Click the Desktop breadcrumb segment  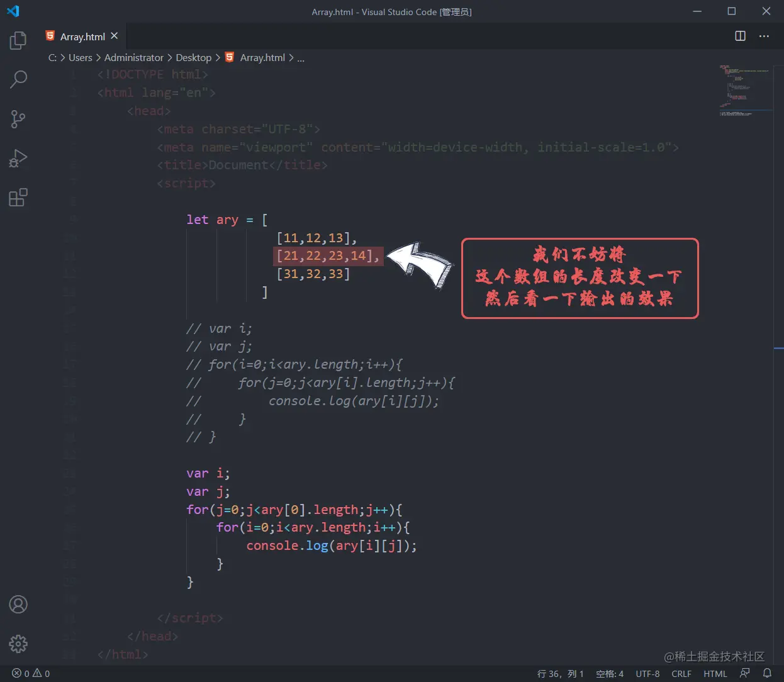point(194,57)
